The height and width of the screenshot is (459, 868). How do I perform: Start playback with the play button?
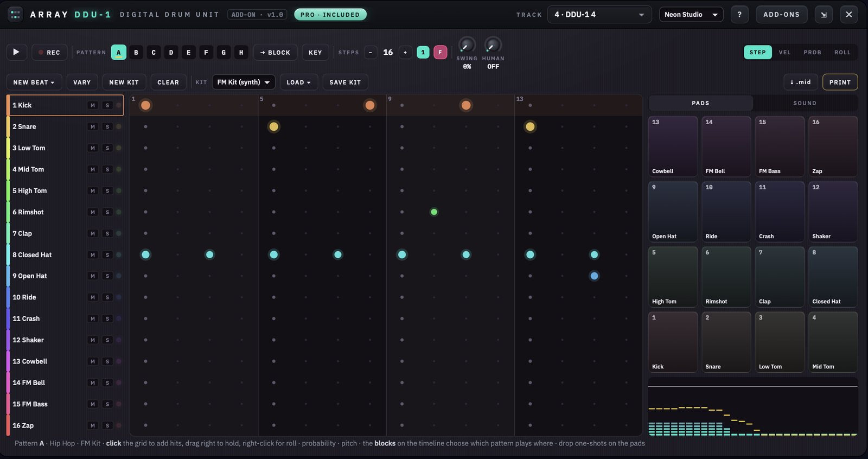pyautogui.click(x=16, y=52)
